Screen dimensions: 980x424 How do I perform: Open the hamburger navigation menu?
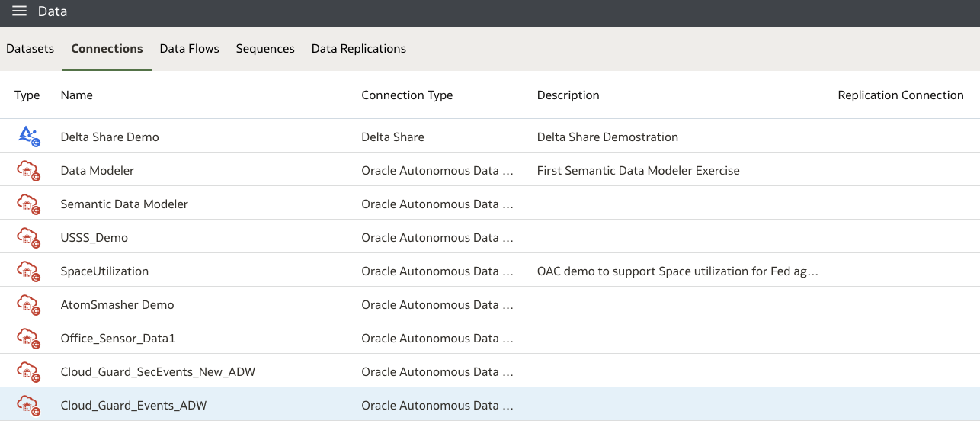(19, 11)
